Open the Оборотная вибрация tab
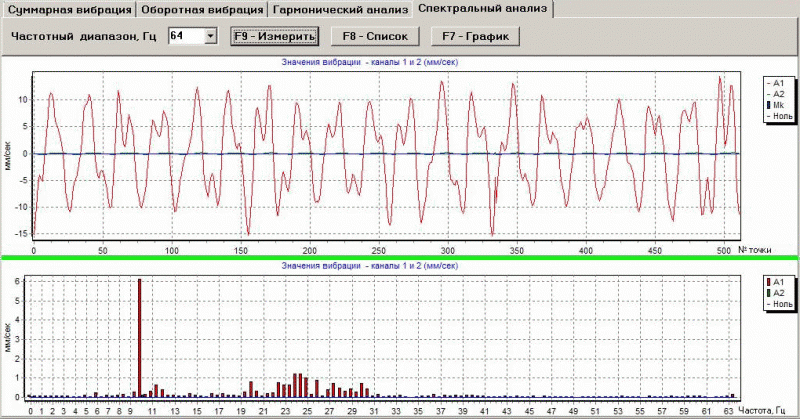This screenshot has height=419, width=800. point(202,9)
